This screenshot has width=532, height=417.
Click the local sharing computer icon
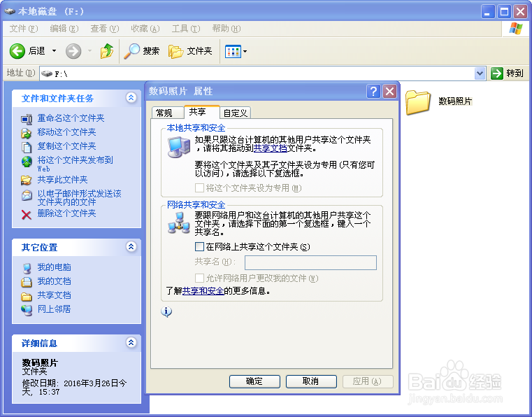coord(179,147)
